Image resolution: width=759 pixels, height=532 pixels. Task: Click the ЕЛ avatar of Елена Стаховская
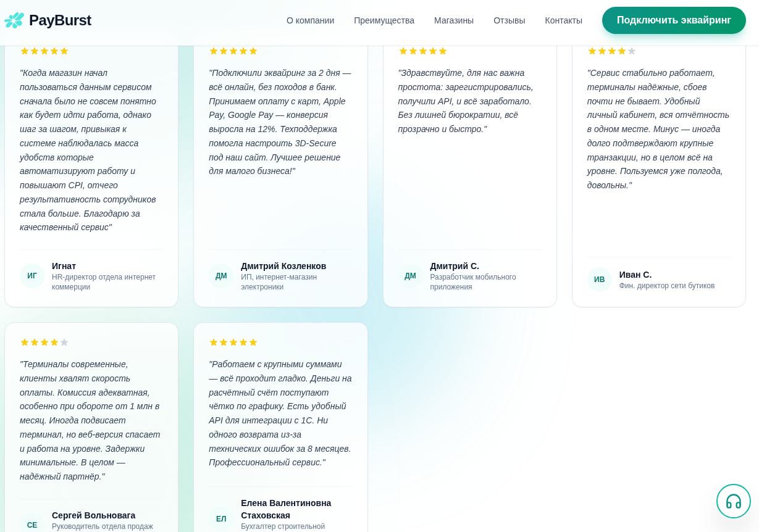pos(221,518)
